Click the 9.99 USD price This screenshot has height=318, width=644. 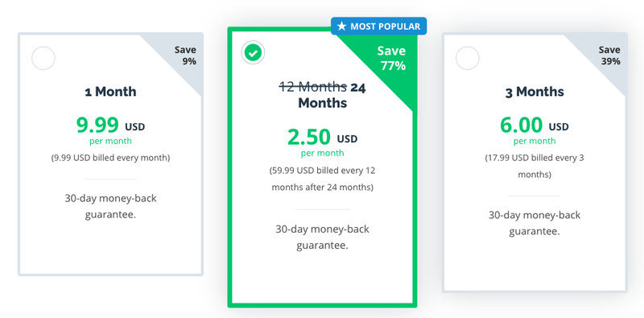[x=110, y=126]
